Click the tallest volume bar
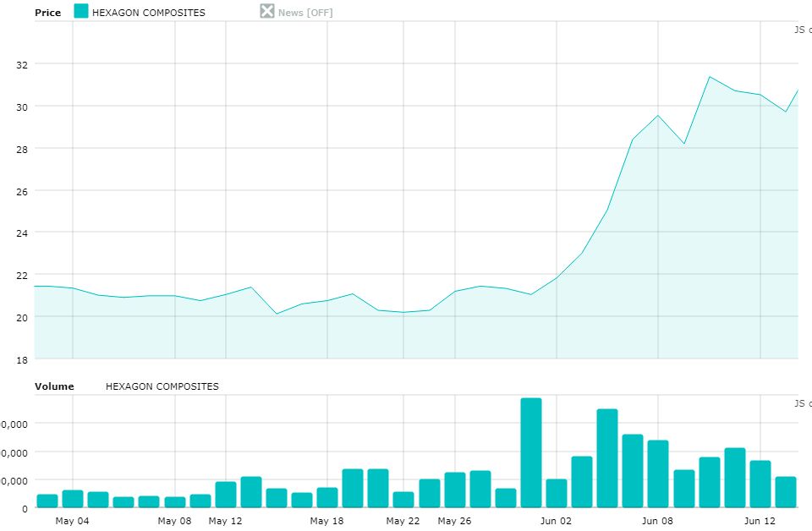This screenshot has width=812, height=531. [x=531, y=452]
